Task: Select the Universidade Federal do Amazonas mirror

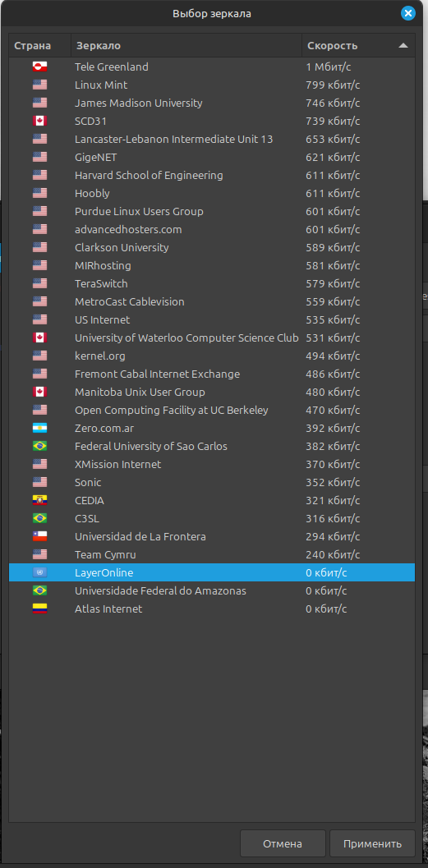Action: (212, 591)
